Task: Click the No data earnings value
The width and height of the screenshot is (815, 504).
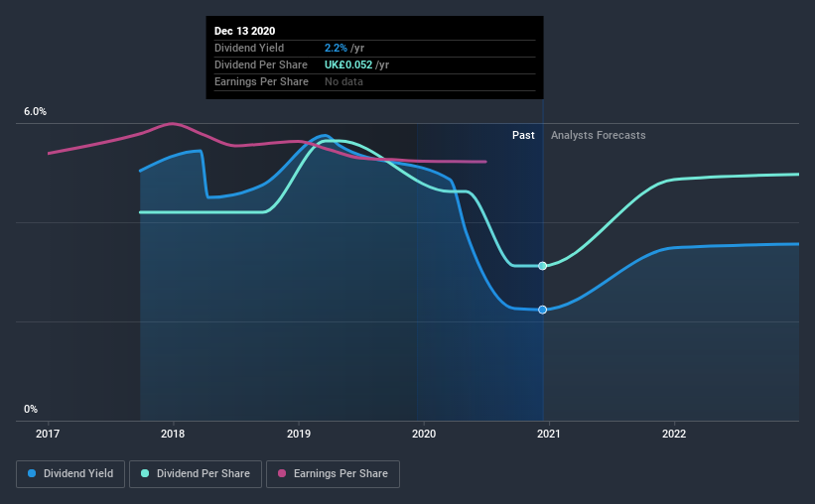Action: pos(344,81)
